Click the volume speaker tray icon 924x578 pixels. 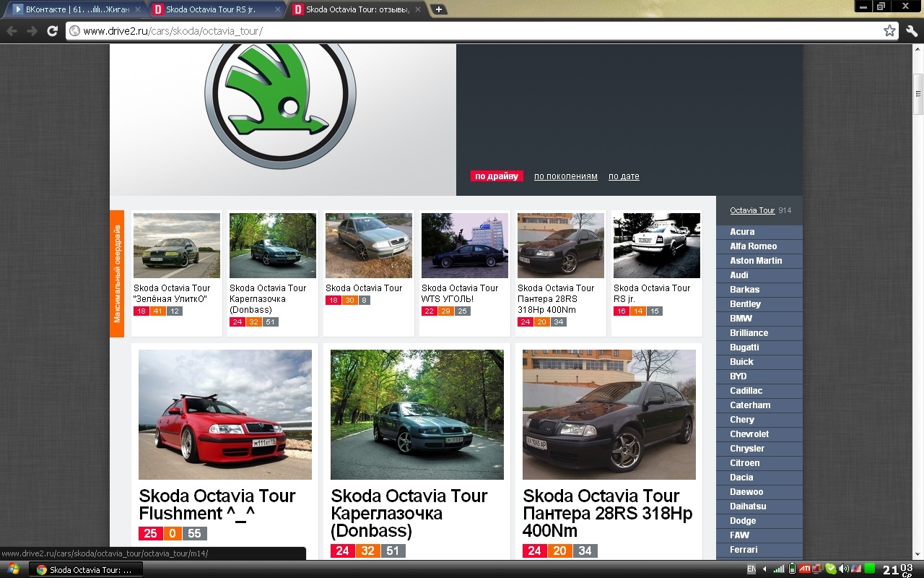click(842, 569)
